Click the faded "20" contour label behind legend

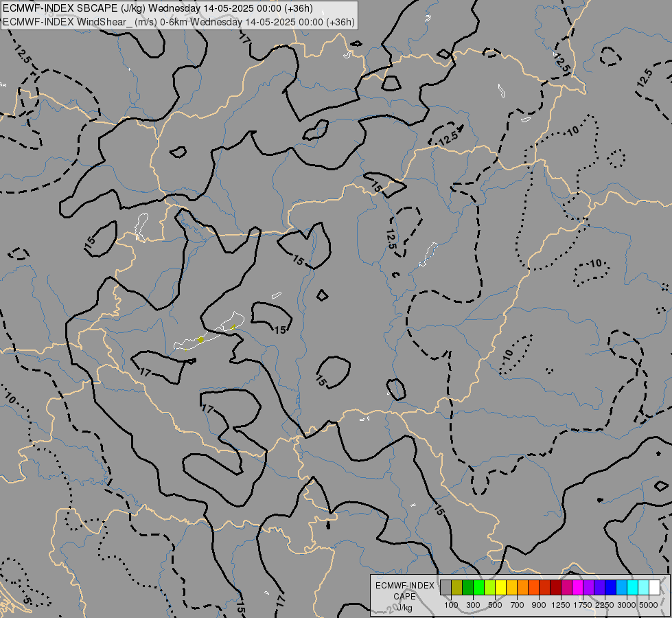pos(393,608)
